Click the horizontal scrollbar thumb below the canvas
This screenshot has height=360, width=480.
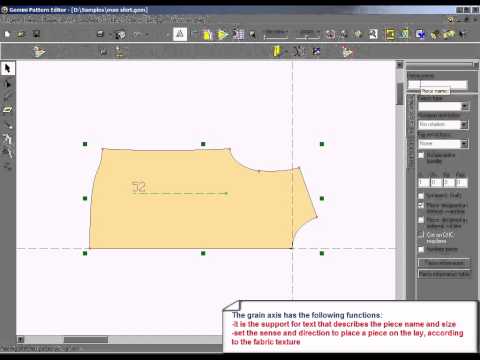coord(86,340)
